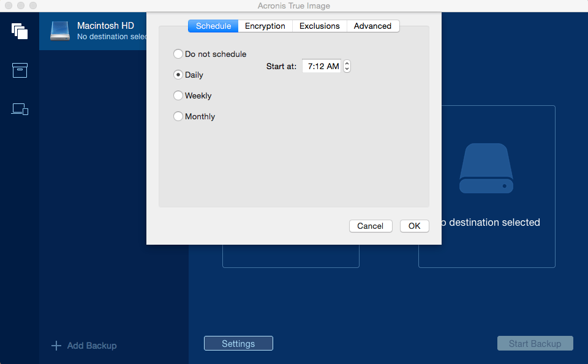Confirm the schedule with OK

pos(415,226)
